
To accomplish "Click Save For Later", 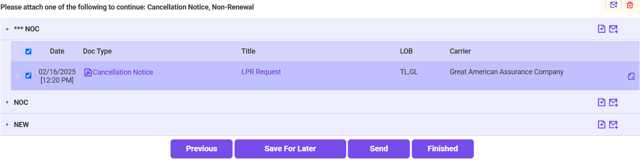I will pyautogui.click(x=290, y=149).
